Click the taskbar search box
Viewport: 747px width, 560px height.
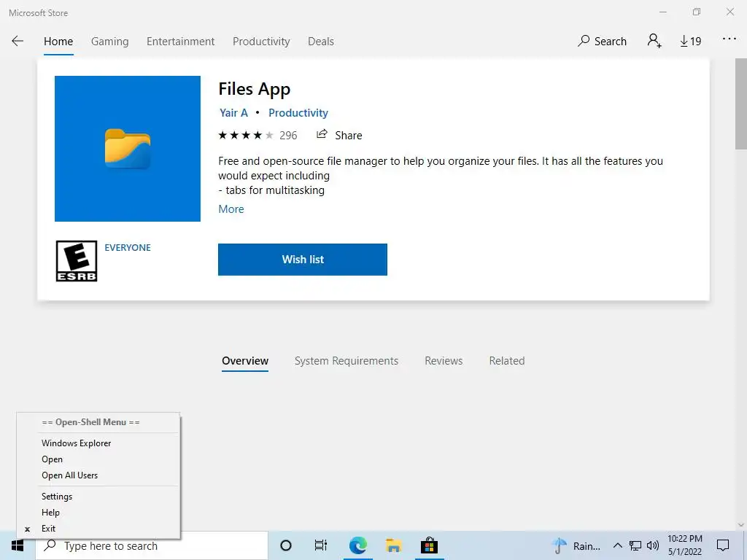pyautogui.click(x=152, y=545)
